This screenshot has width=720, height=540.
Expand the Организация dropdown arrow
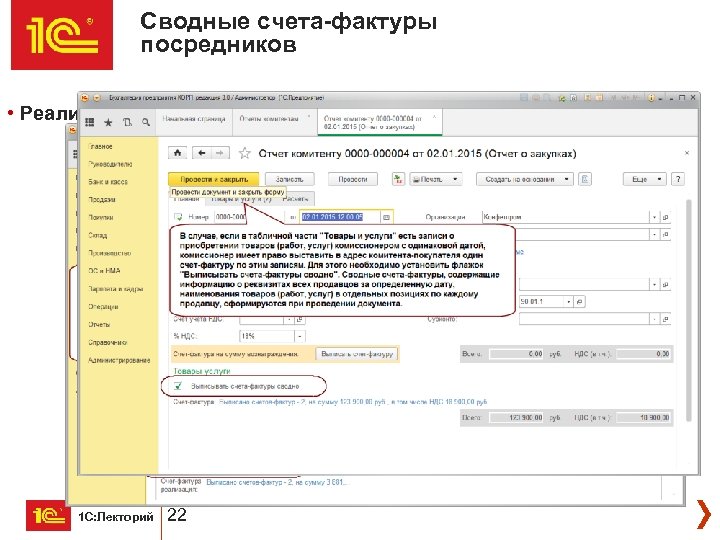pos(654,217)
